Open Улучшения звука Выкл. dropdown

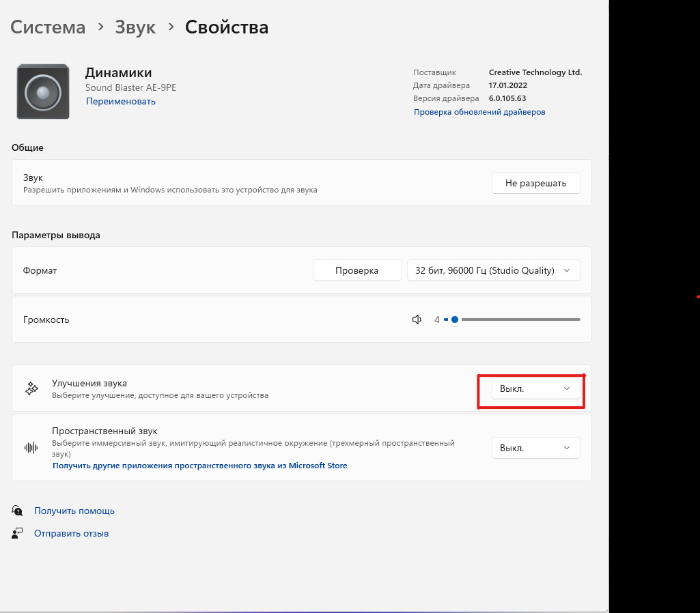535,388
